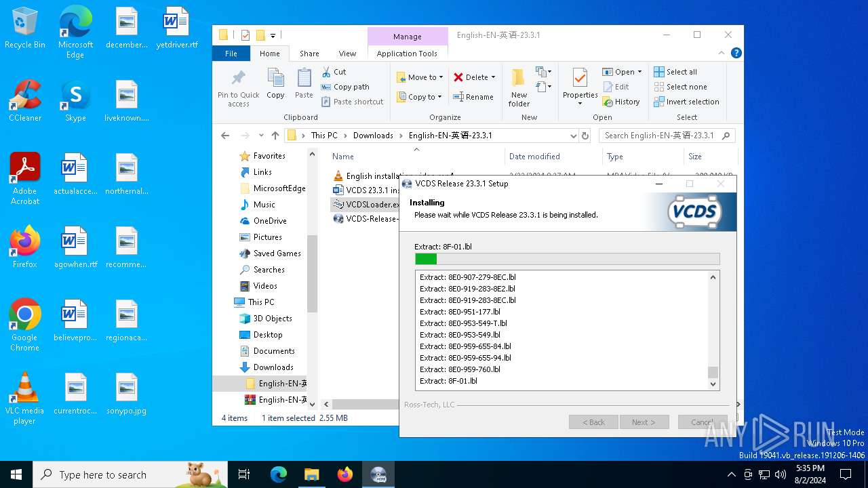Switch to the Home ribbon tab
Viewport: 868px width, 488px height.
pyautogui.click(x=269, y=54)
